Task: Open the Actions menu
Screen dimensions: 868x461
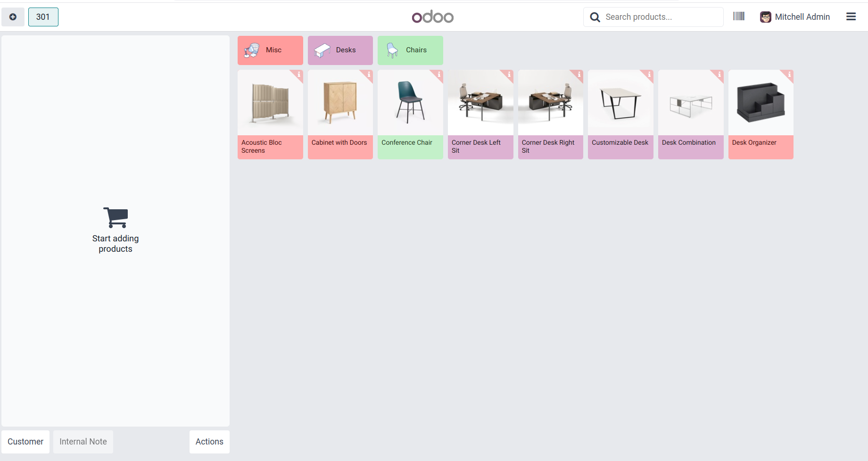Action: (x=209, y=442)
